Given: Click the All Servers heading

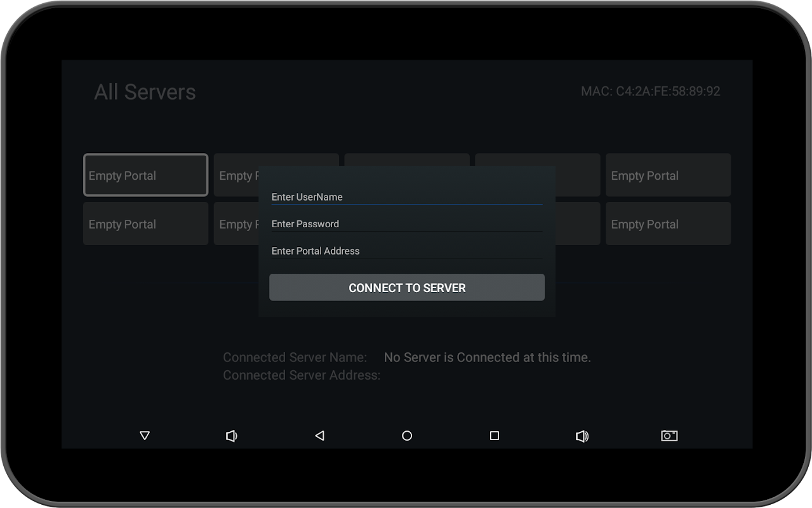Looking at the screenshot, I should click(145, 92).
